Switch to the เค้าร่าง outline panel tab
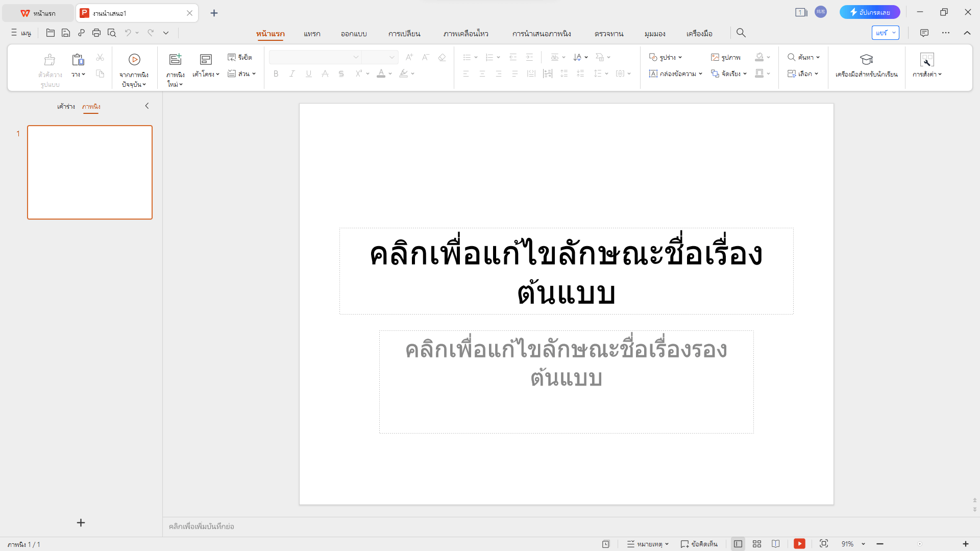980x551 pixels. click(65, 107)
